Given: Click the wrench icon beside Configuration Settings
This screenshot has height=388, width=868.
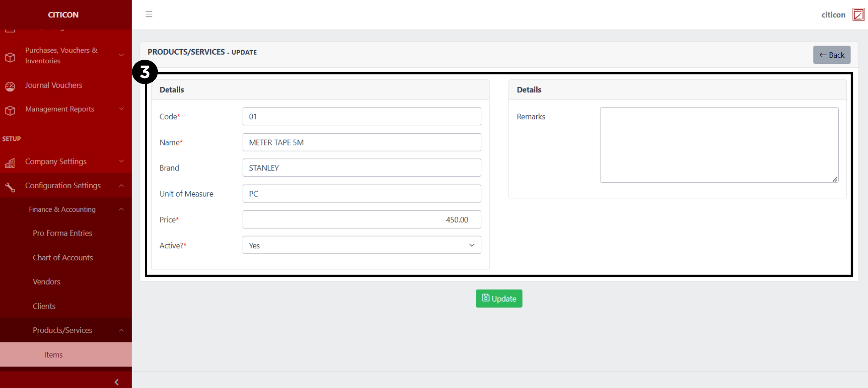Looking at the screenshot, I should (10, 187).
